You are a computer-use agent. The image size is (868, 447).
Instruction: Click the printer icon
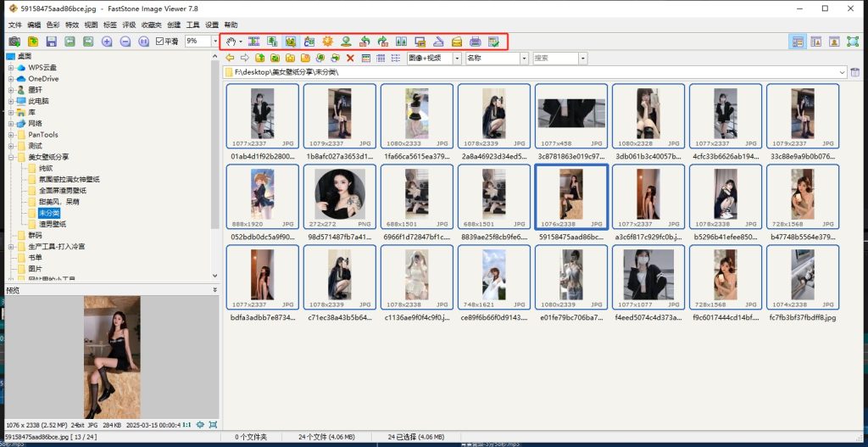[x=475, y=41]
